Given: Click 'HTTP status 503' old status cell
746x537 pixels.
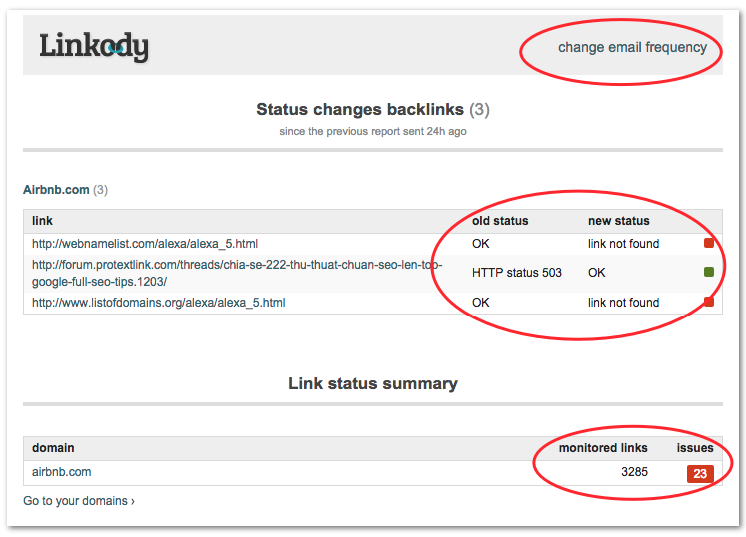Looking at the screenshot, I should 517,273.
